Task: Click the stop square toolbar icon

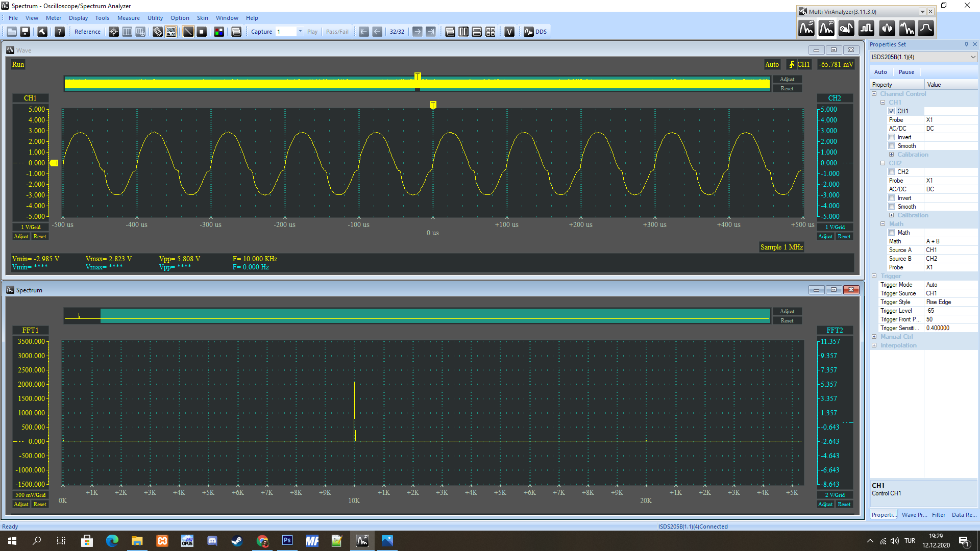Action: point(202,32)
